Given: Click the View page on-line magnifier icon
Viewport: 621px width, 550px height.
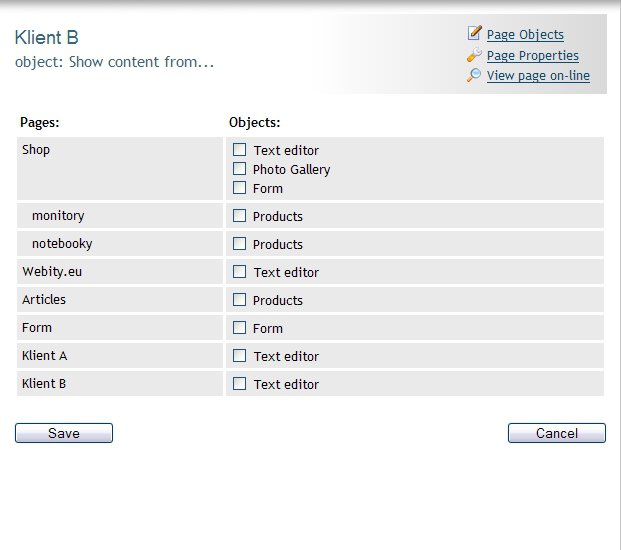Looking at the screenshot, I should click(x=474, y=75).
